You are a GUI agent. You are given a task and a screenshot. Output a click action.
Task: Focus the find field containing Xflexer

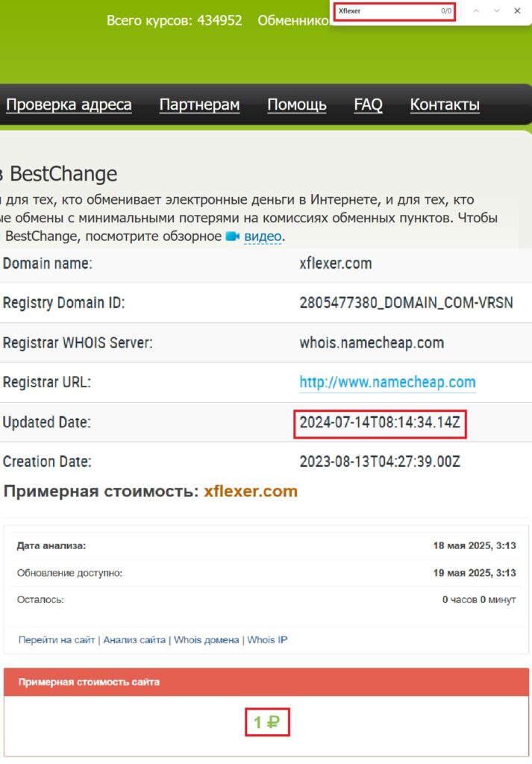[387, 11]
